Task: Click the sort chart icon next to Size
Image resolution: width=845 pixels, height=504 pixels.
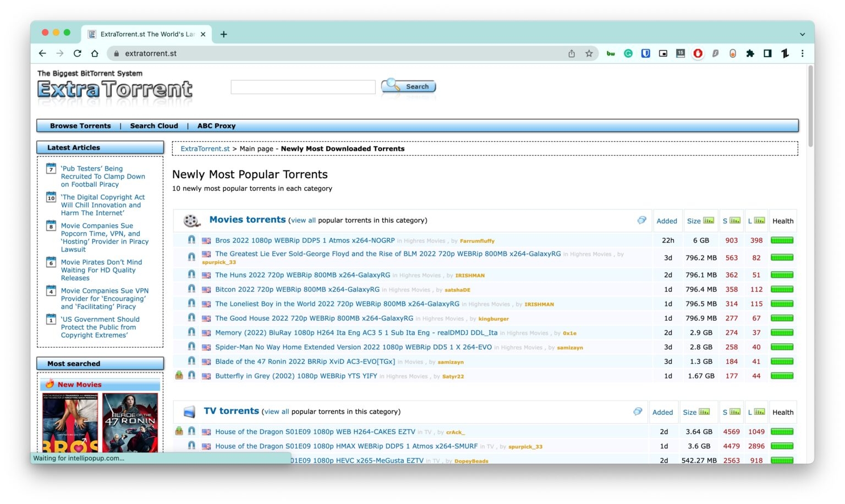Action: click(x=709, y=220)
